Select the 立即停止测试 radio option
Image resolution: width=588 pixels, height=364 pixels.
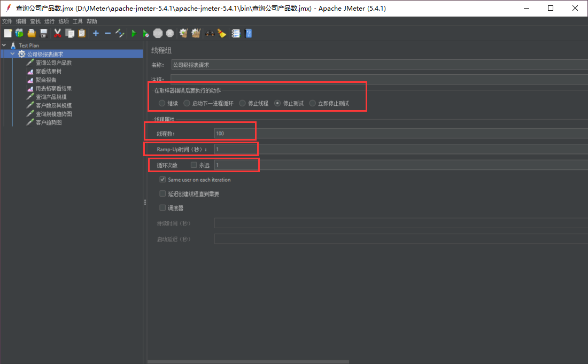coord(313,103)
